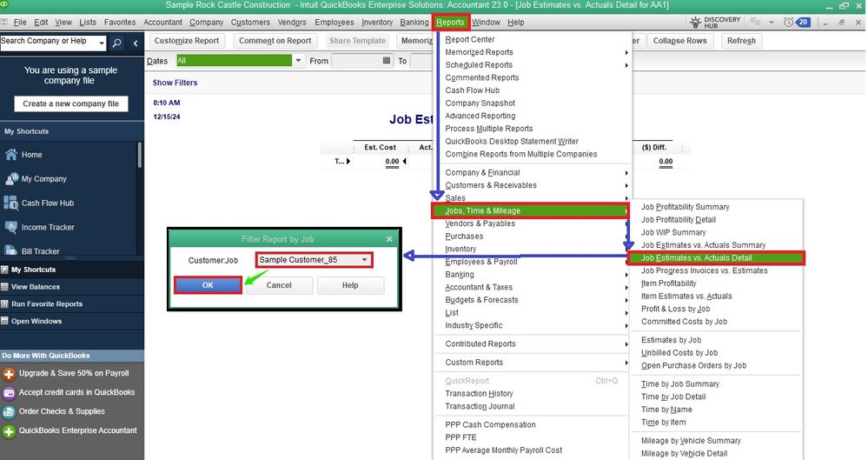This screenshot has height=460, width=868.
Task: Click the View Balances icon
Action: coord(5,287)
